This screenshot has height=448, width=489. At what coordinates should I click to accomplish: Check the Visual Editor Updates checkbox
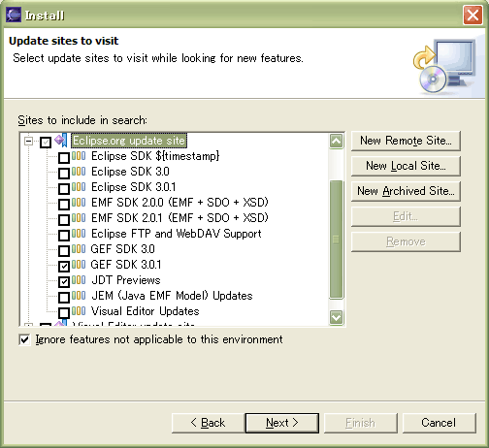[x=64, y=313]
